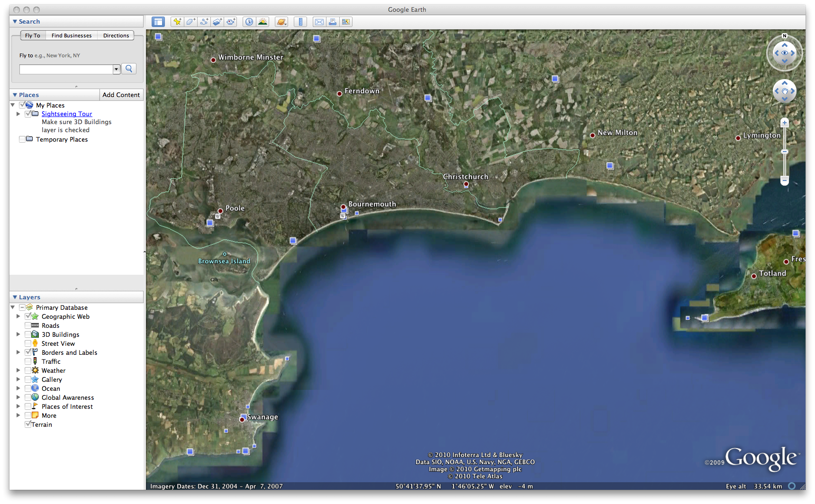The image size is (815, 504).
Task: Expand the Sightseeing Tour tree item
Action: (18, 114)
